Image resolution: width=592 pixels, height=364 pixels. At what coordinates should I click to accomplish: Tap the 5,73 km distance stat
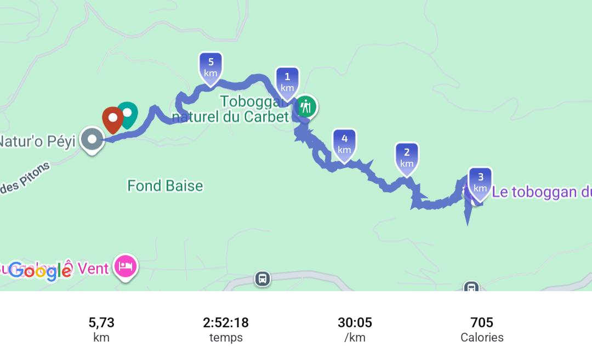point(101,329)
